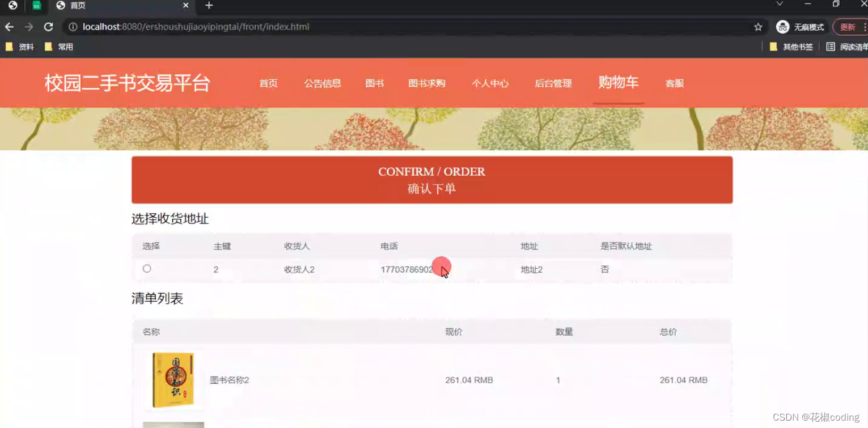The width and height of the screenshot is (868, 428).
Task: Open incognito mode profile icon
Action: [x=782, y=26]
